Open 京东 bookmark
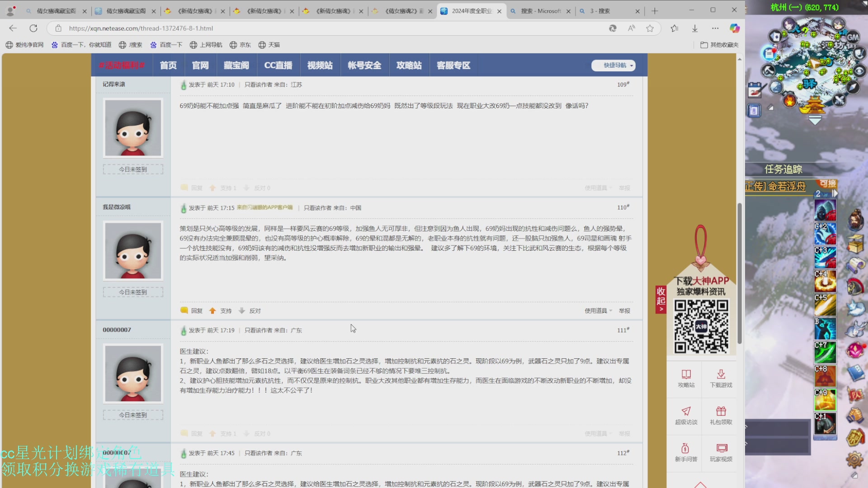This screenshot has height=488, width=868. click(240, 45)
